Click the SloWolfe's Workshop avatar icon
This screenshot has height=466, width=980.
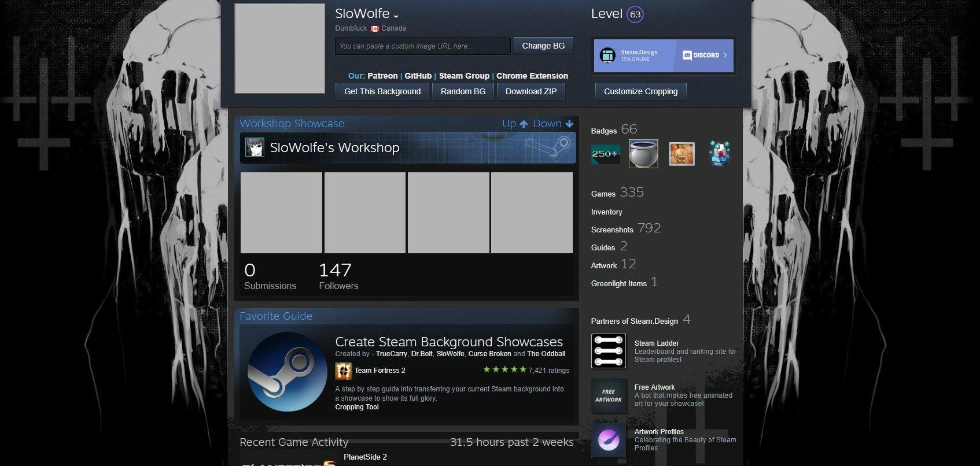point(255,147)
